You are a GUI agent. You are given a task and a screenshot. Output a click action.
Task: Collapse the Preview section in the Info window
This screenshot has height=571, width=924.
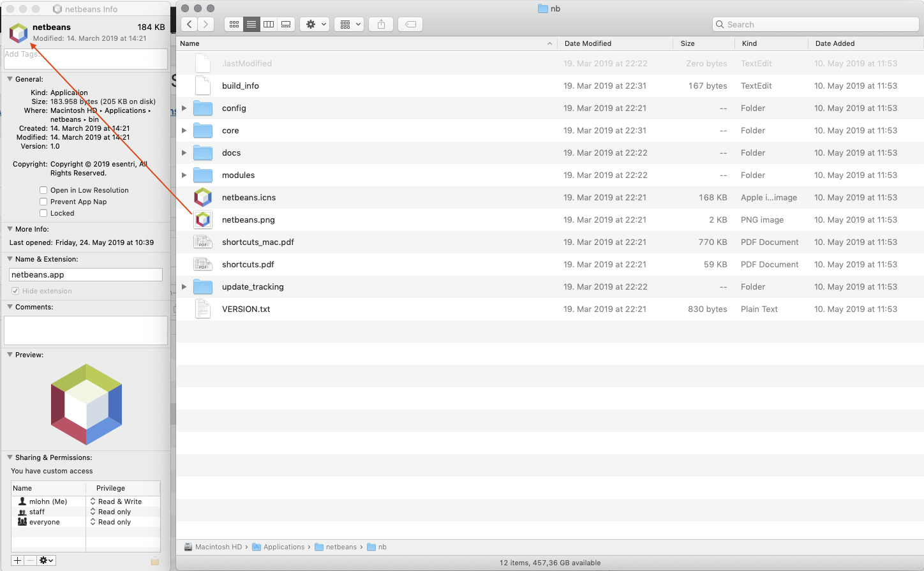[x=9, y=355]
